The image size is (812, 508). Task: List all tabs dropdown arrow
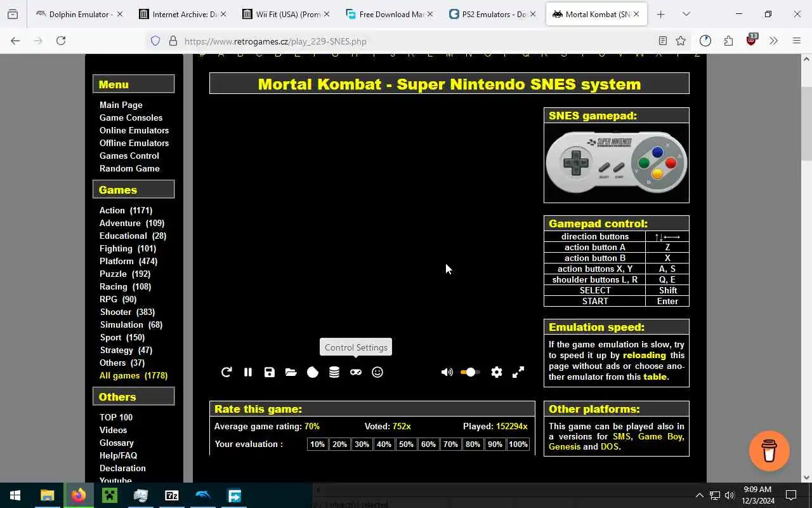coord(686,14)
